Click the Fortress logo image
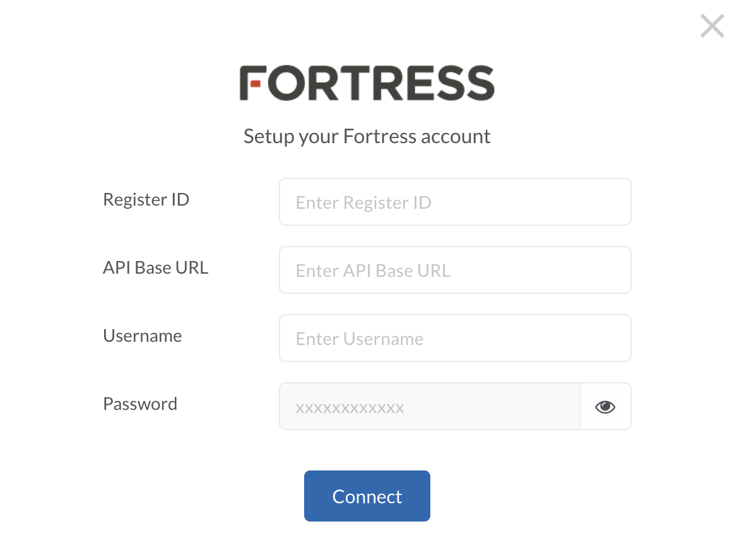The image size is (737, 560). (367, 83)
